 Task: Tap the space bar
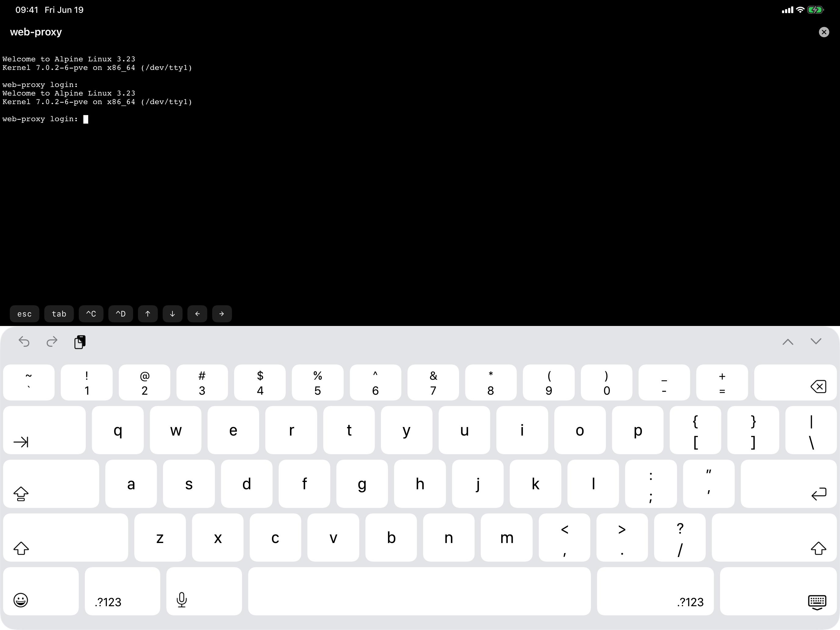[419, 591]
